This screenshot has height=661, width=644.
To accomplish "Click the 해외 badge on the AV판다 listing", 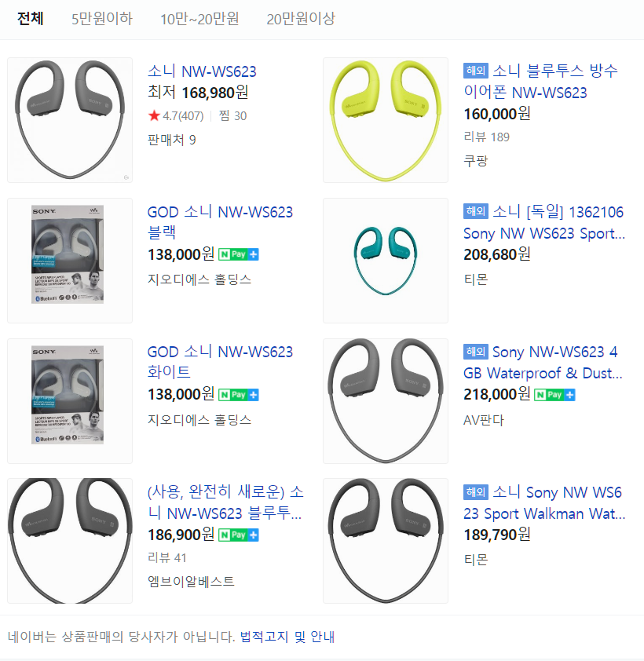I will (x=476, y=351).
